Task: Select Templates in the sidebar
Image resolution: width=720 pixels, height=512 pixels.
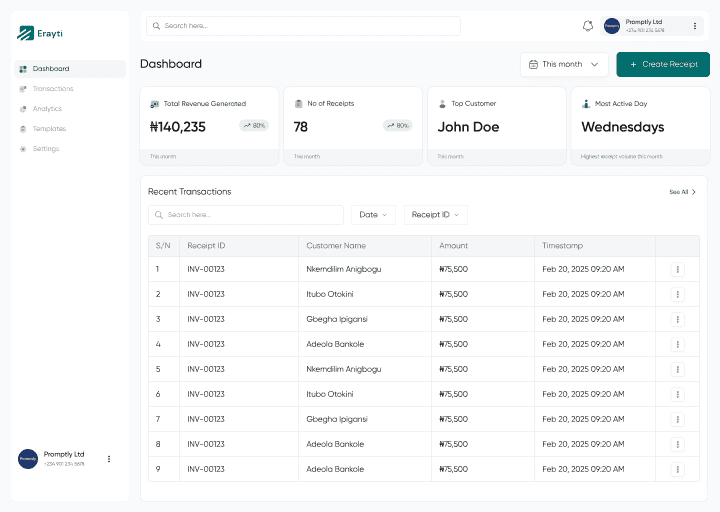Action: coord(48,129)
